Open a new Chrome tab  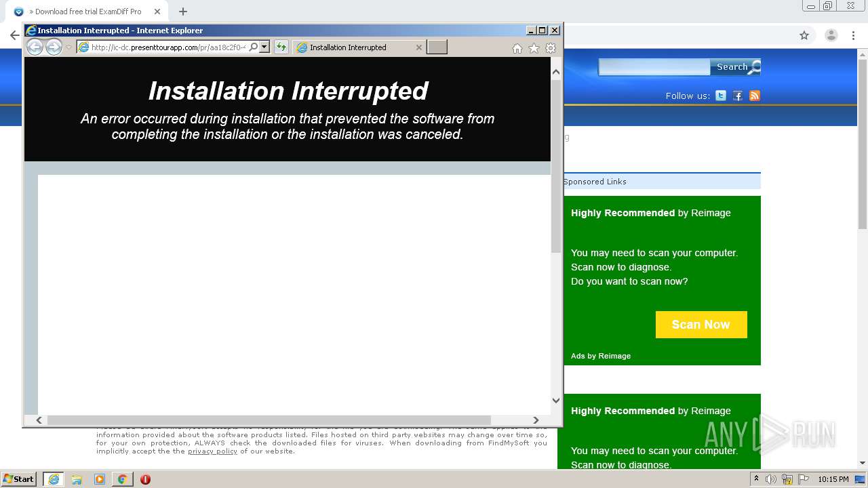point(183,12)
